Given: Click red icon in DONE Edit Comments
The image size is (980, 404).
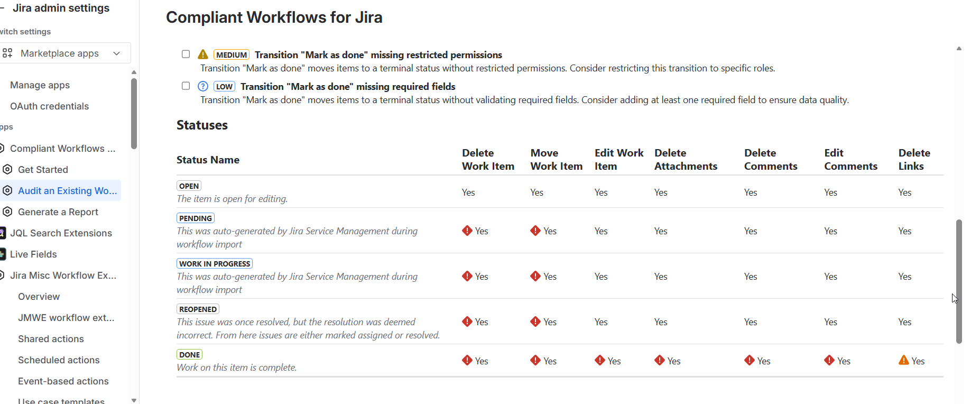Looking at the screenshot, I should click(x=829, y=360).
